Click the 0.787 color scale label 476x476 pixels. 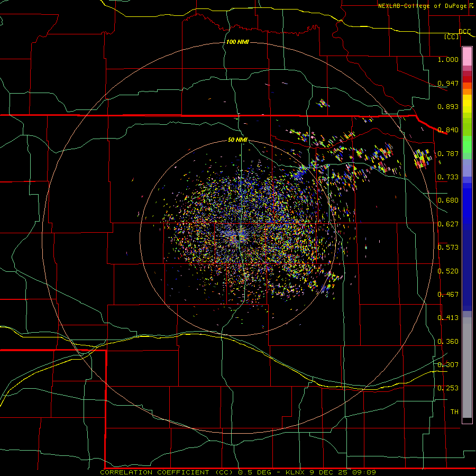point(448,153)
